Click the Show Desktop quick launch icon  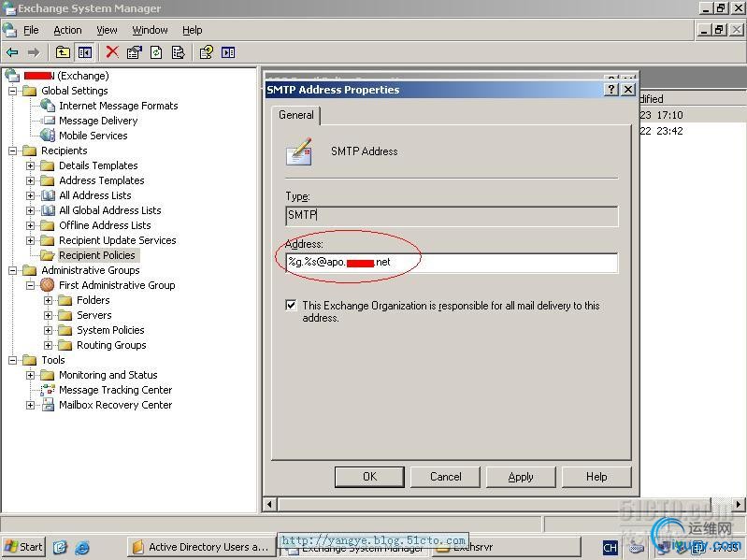coord(60,547)
